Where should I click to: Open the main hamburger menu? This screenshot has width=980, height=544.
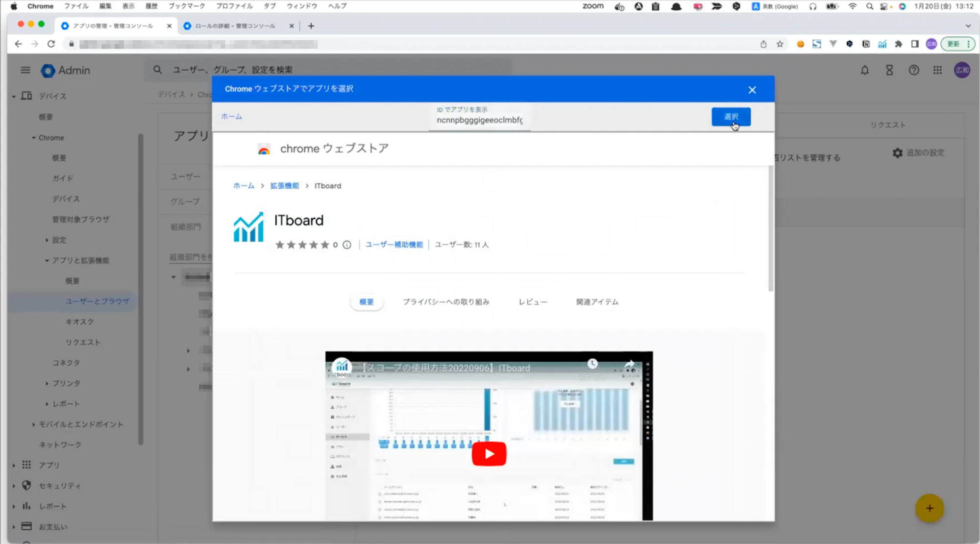(25, 70)
